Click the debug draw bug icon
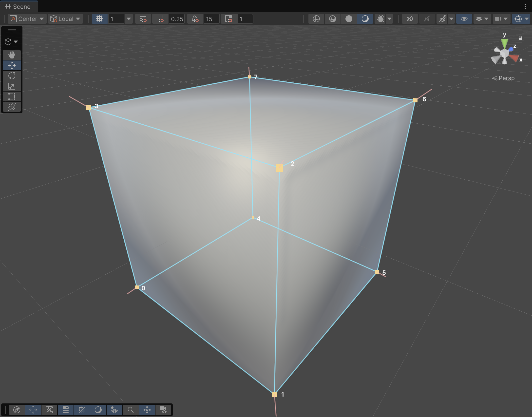This screenshot has width=532, height=417. [x=380, y=19]
